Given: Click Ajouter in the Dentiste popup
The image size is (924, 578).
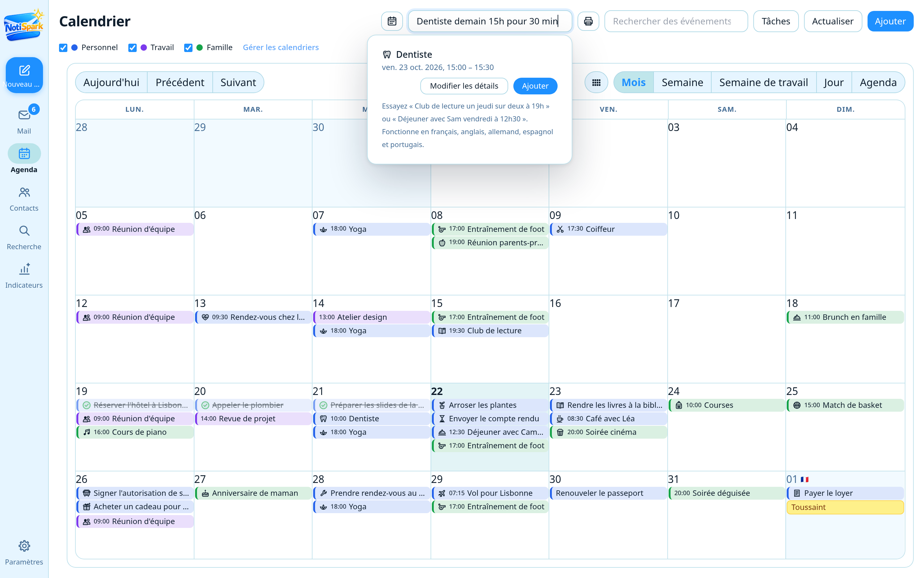Looking at the screenshot, I should [x=535, y=86].
